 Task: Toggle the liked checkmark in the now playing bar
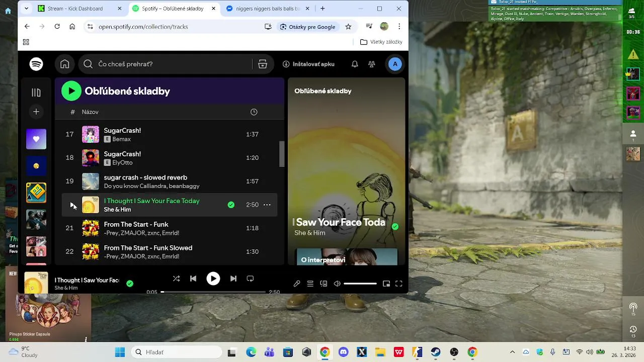(x=130, y=284)
